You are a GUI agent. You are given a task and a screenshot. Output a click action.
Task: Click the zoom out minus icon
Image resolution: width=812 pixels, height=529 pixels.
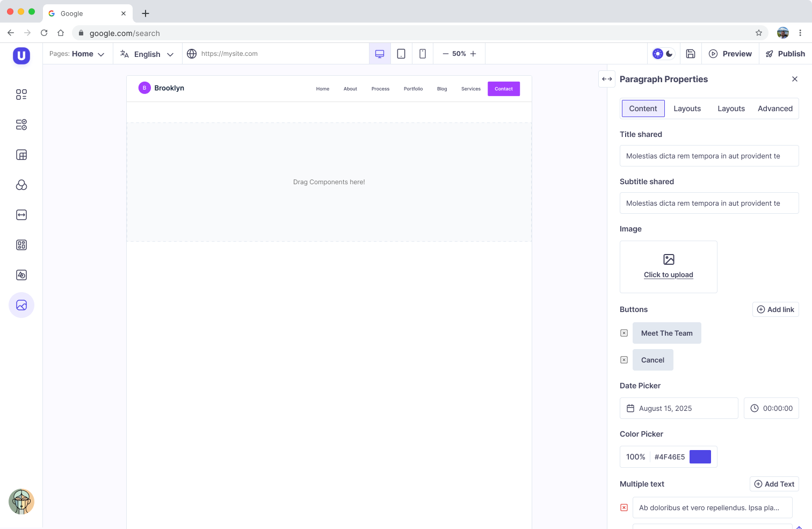tap(445, 54)
